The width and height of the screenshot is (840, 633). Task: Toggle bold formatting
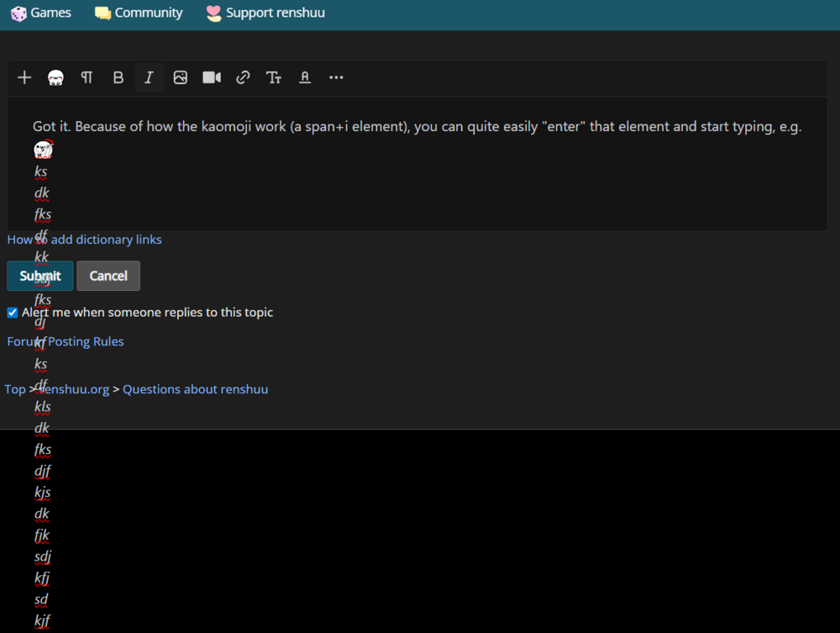click(118, 77)
